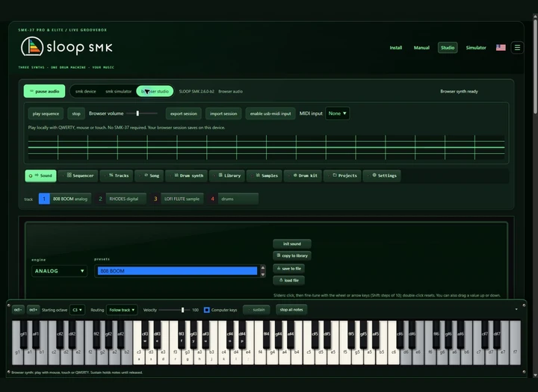Toggle the sustain button
This screenshot has height=392, width=538.
(x=256, y=310)
